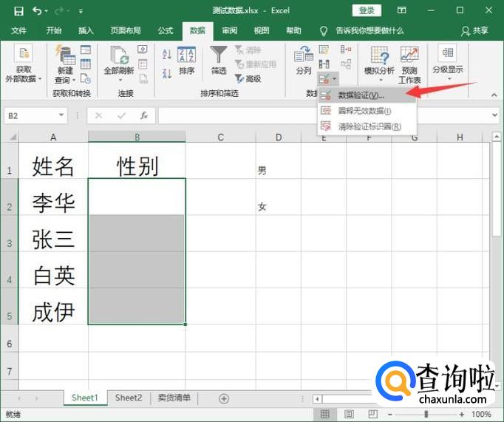Expand the What-If Analysis (模拟分析) dropdown
The width and height of the screenshot is (504, 422).
coord(379,63)
